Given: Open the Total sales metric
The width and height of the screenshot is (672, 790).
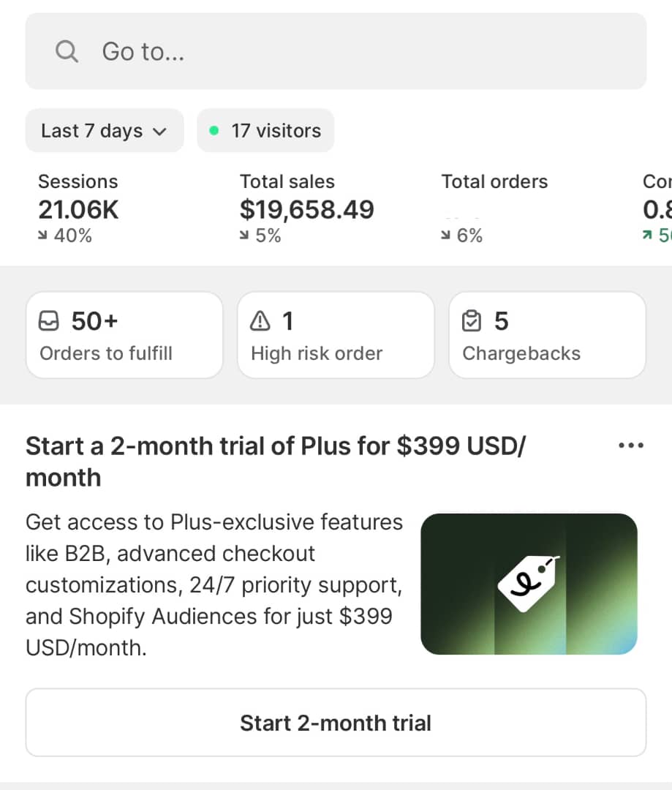Looking at the screenshot, I should 306,209.
